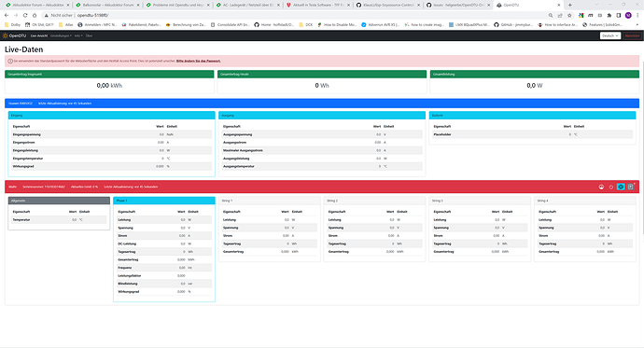Toggle browser side panel icon

pos(619,15)
